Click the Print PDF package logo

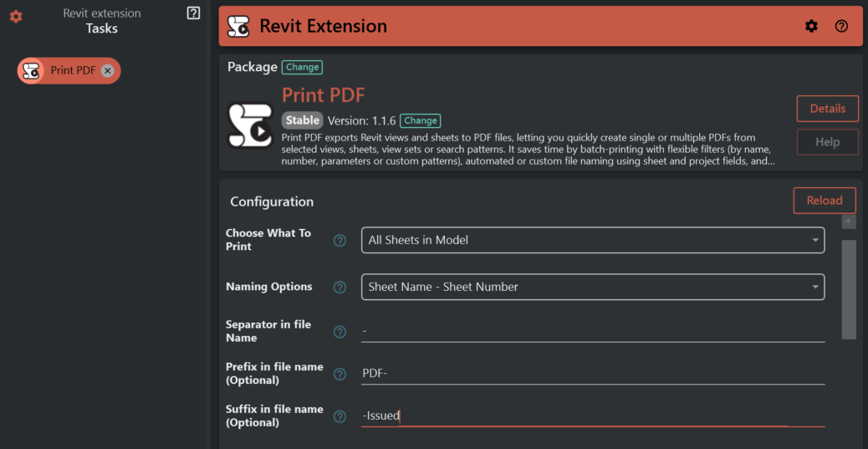pyautogui.click(x=250, y=125)
